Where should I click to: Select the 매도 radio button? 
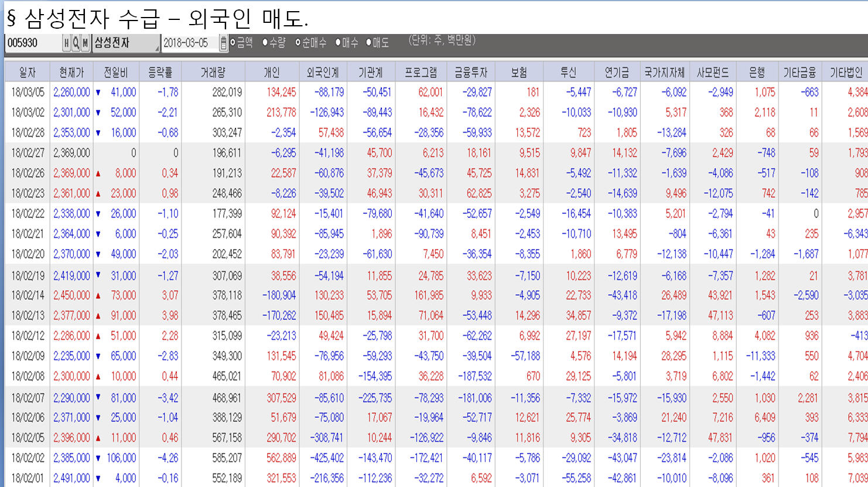369,42
